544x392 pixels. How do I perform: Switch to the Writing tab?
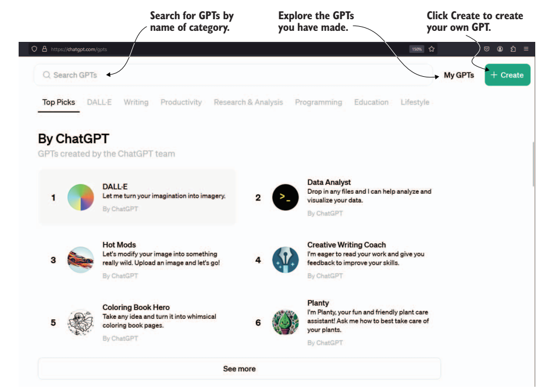(136, 102)
